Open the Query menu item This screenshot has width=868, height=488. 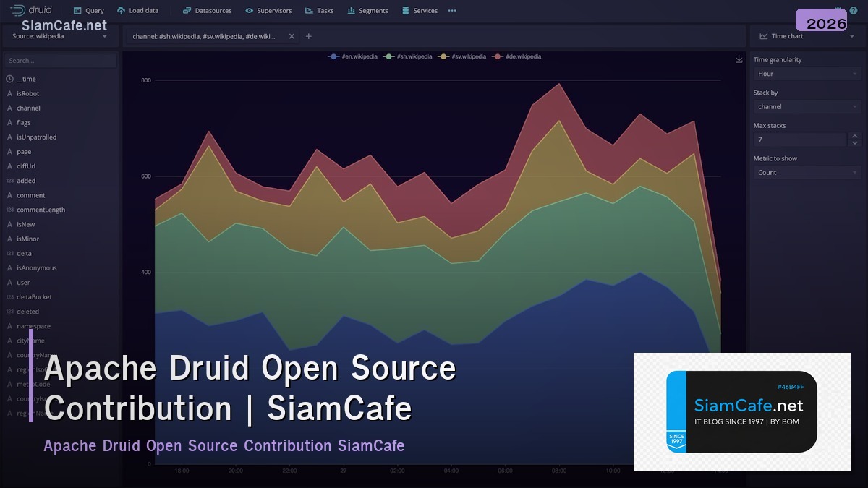click(88, 10)
